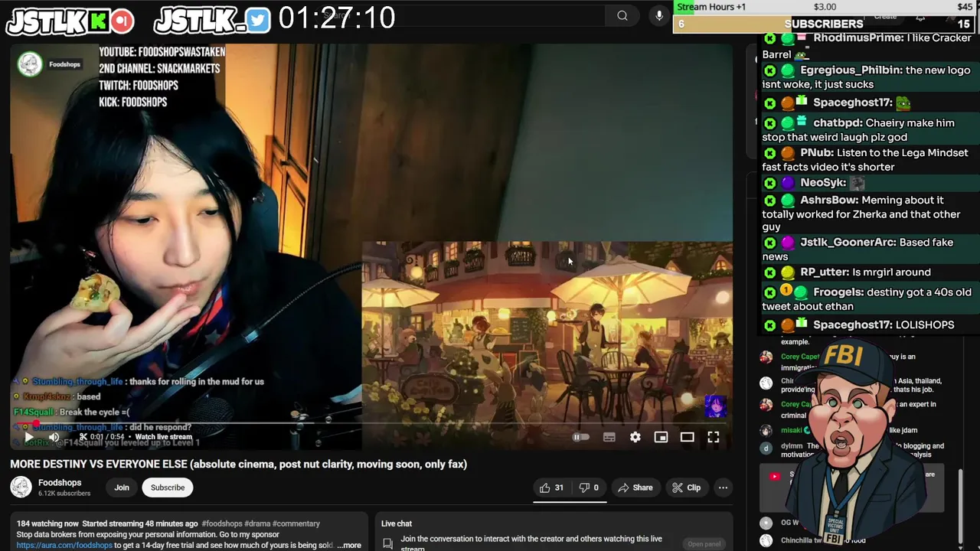980x551 pixels.
Task: Click the Twitter bird icon in overlay
Action: coord(258,21)
